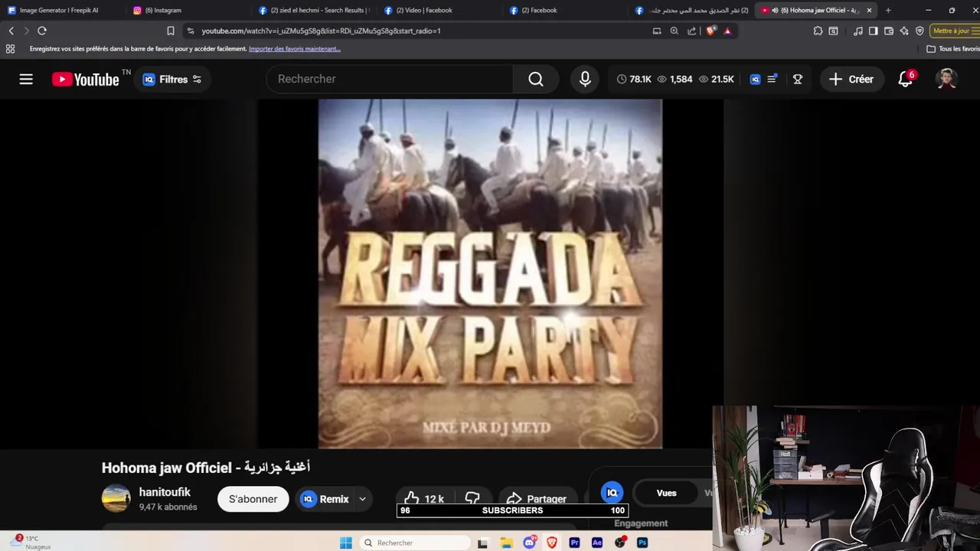Switch to Arabic-titled Facebook tab
The image size is (980, 551).
pos(691,10)
